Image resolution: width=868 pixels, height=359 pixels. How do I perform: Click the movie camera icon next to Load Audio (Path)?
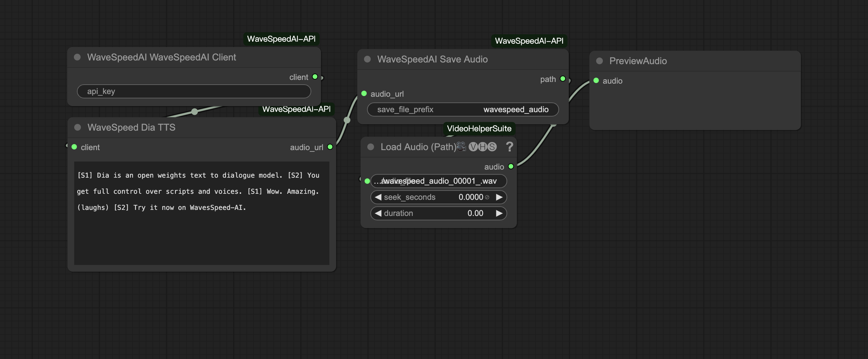click(x=462, y=147)
